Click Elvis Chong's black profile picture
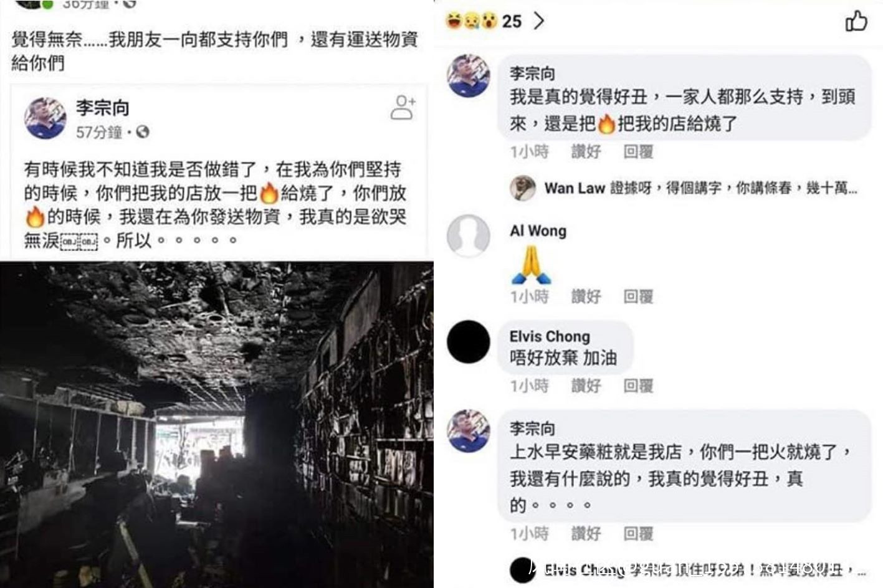Viewport: 883px width, 588px height. click(469, 342)
